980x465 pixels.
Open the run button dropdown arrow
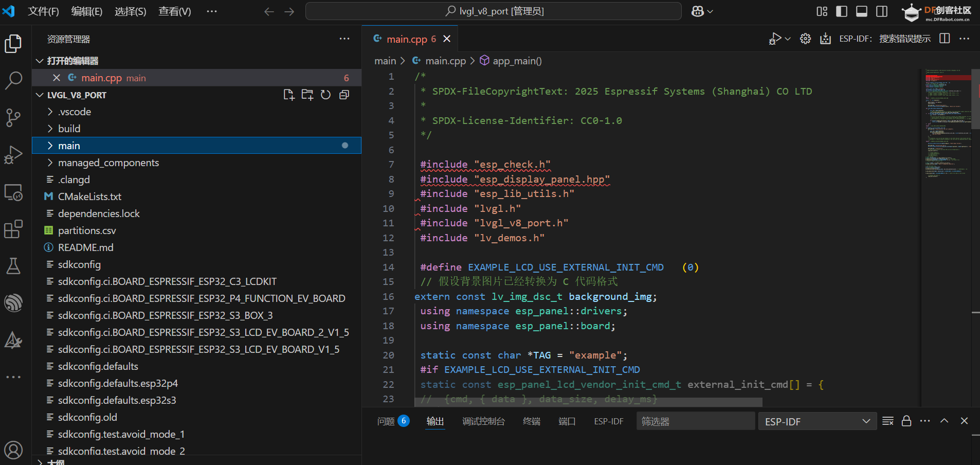(788, 39)
